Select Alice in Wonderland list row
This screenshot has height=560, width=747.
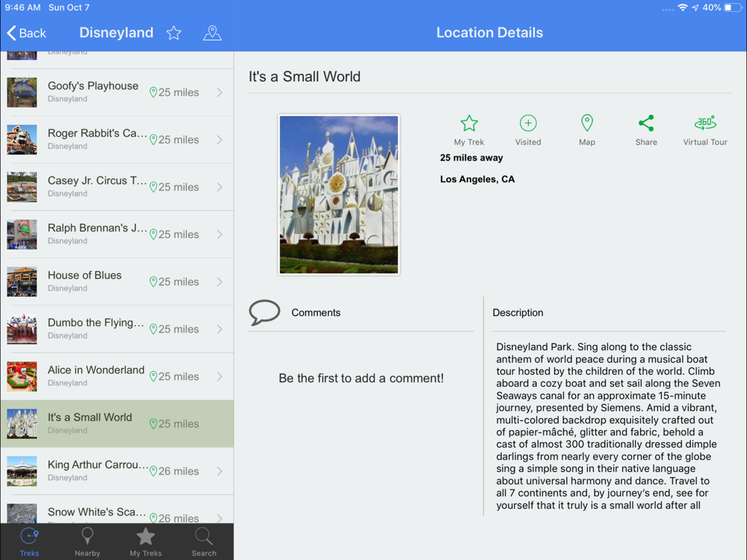(117, 376)
